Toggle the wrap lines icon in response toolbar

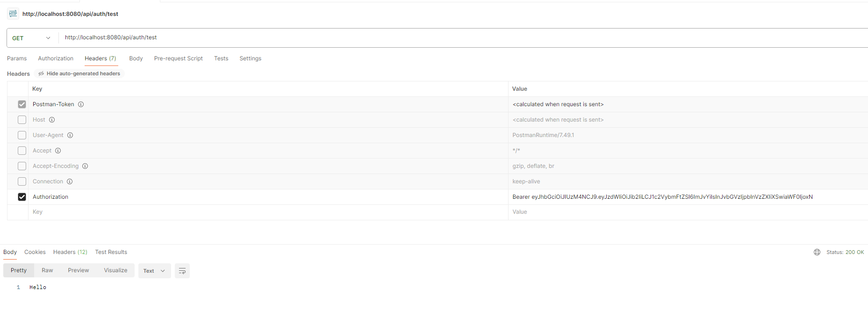[x=182, y=271]
